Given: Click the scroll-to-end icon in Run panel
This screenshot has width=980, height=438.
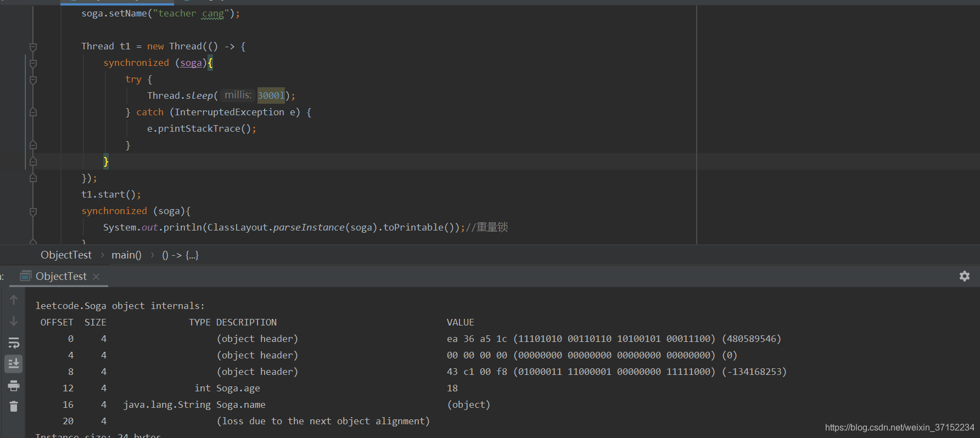Looking at the screenshot, I should tap(14, 363).
